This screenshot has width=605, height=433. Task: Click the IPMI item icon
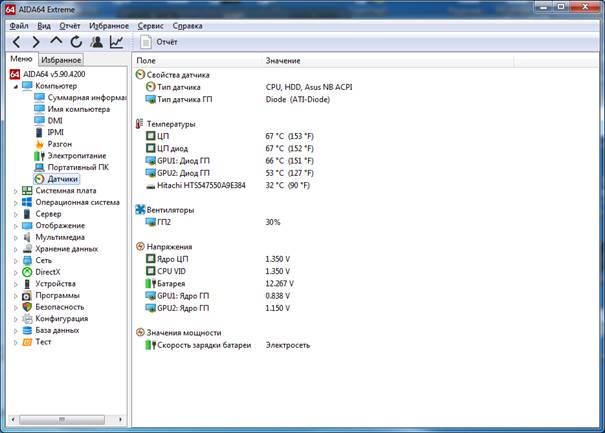point(39,132)
